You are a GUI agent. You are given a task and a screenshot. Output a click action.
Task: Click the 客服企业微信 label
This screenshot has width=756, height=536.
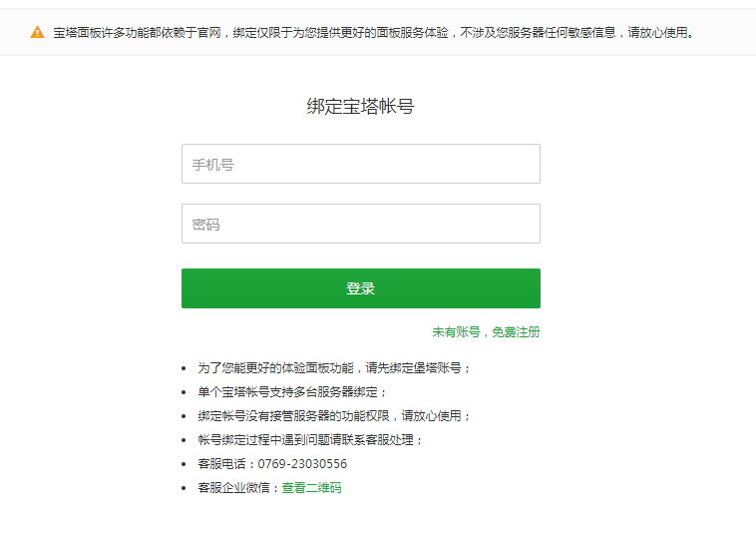(233, 488)
